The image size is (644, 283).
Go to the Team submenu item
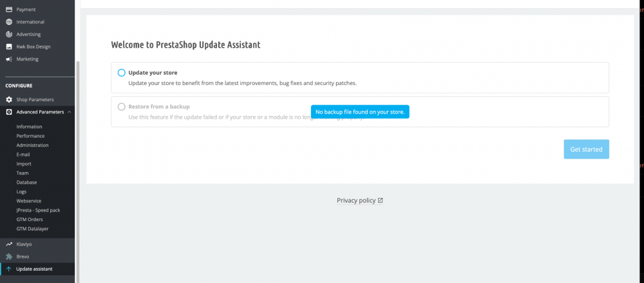(22, 173)
